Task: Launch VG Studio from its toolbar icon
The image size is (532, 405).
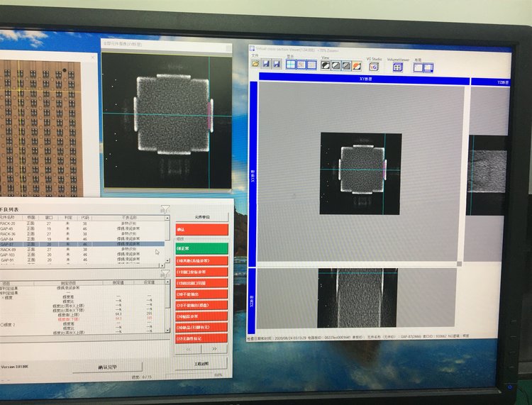Action: tap(374, 67)
